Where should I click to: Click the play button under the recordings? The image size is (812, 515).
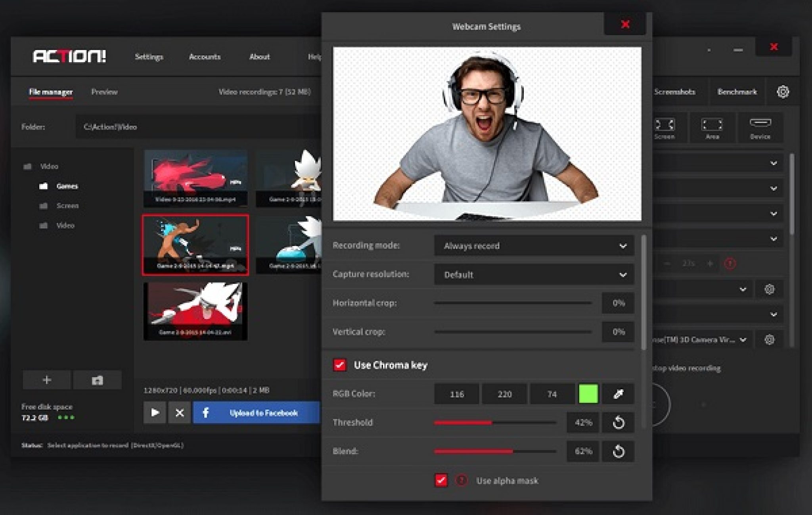pos(155,413)
